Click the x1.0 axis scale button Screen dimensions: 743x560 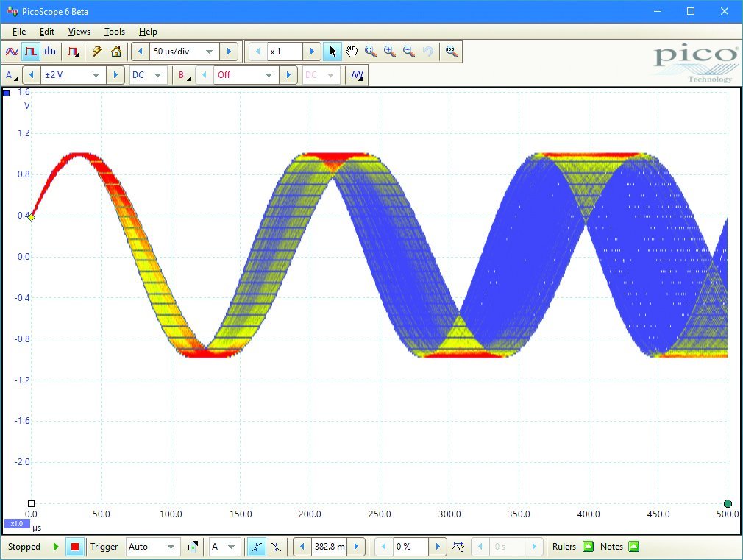point(17,524)
